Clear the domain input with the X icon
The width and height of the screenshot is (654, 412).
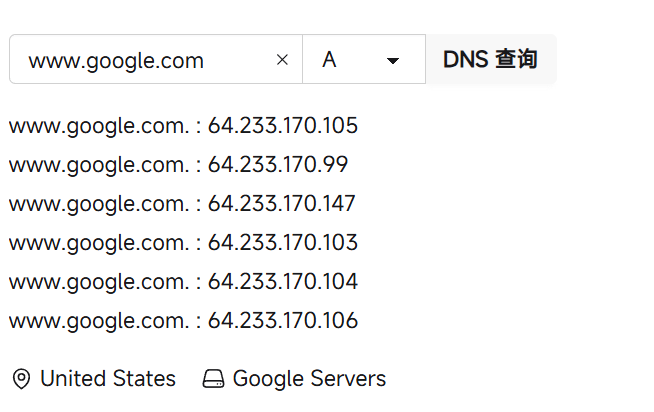[282, 60]
